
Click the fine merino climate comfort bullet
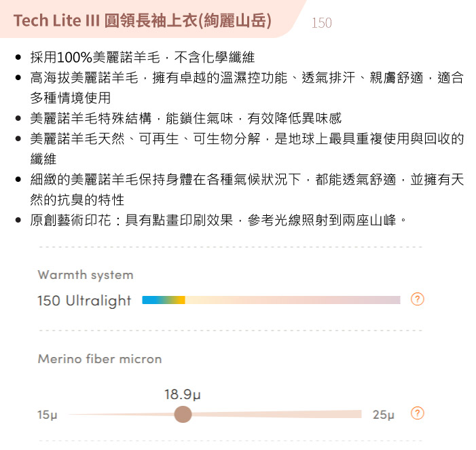(x=246, y=179)
